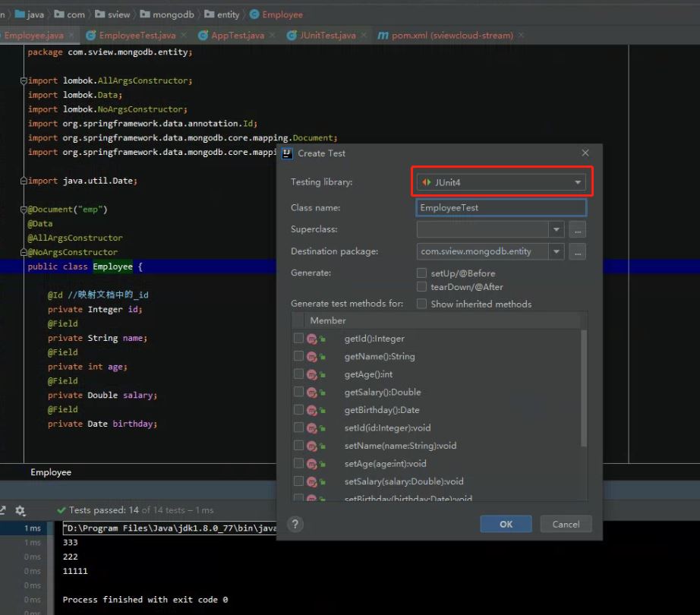Viewport: 700px width, 615px height.
Task: Switch to the AppTest.java tab
Action: [x=238, y=35]
